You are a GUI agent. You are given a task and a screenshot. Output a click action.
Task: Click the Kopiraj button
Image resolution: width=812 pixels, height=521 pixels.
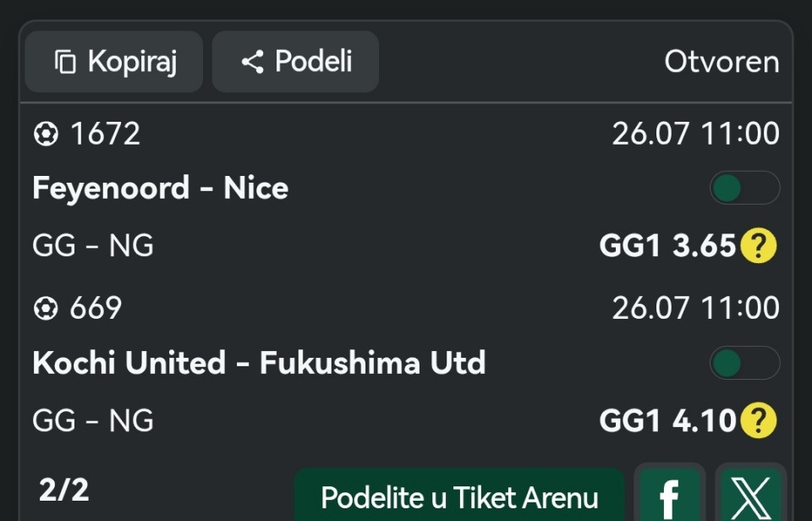[114, 62]
